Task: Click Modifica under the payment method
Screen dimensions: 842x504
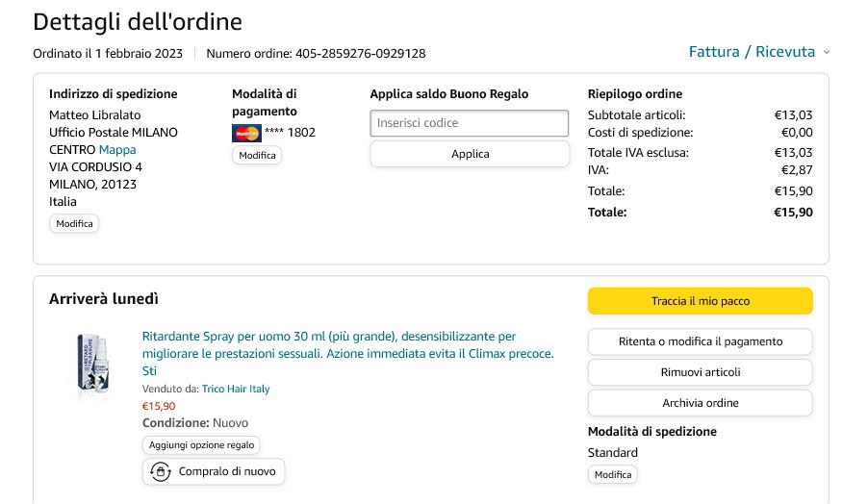Action: click(257, 155)
